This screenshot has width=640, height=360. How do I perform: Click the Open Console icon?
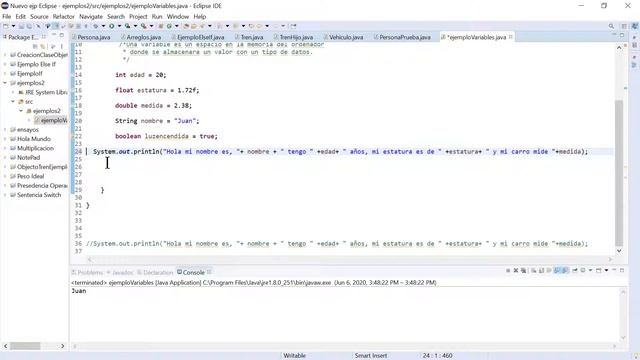599,270
